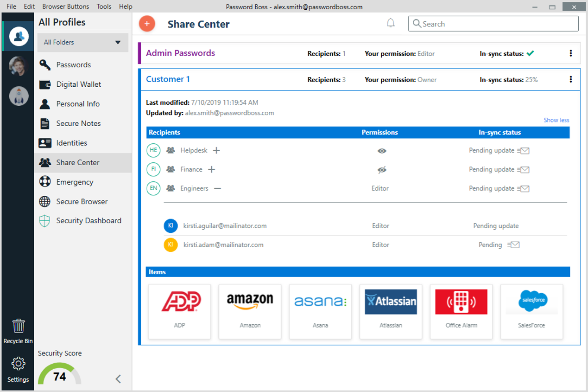
Task: Open the Browser Buttons menu
Action: point(66,6)
